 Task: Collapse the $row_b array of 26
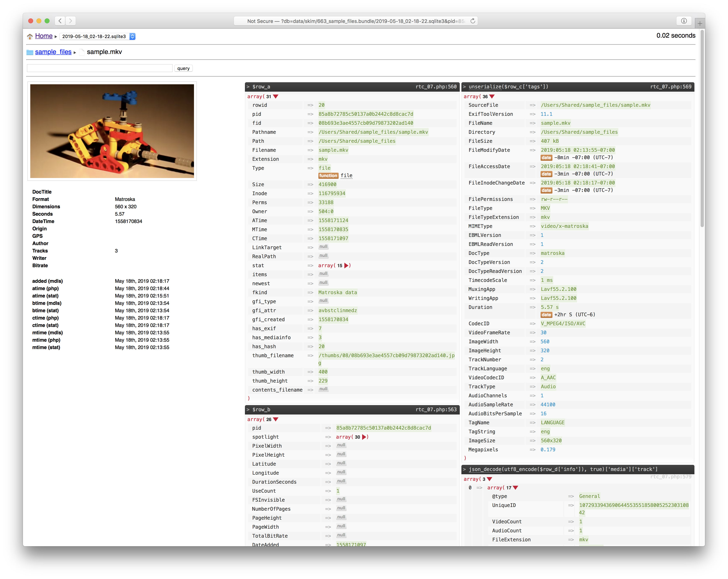tap(276, 419)
